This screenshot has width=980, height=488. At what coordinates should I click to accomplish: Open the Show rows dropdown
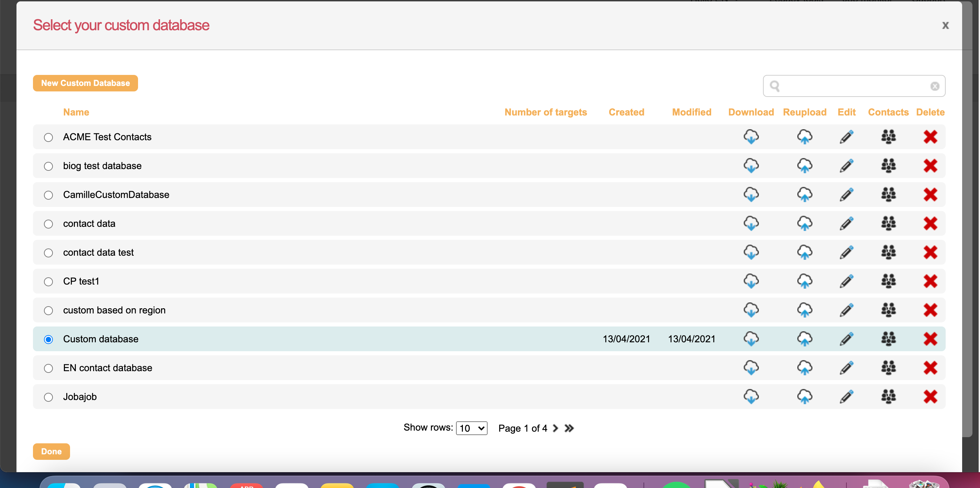point(471,428)
